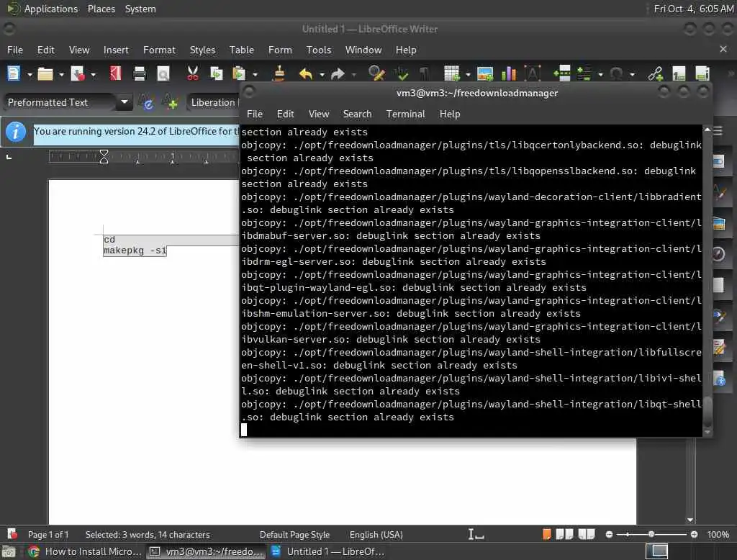Image resolution: width=737 pixels, height=560 pixels.
Task: Click the Insert Chart icon
Action: 509,73
